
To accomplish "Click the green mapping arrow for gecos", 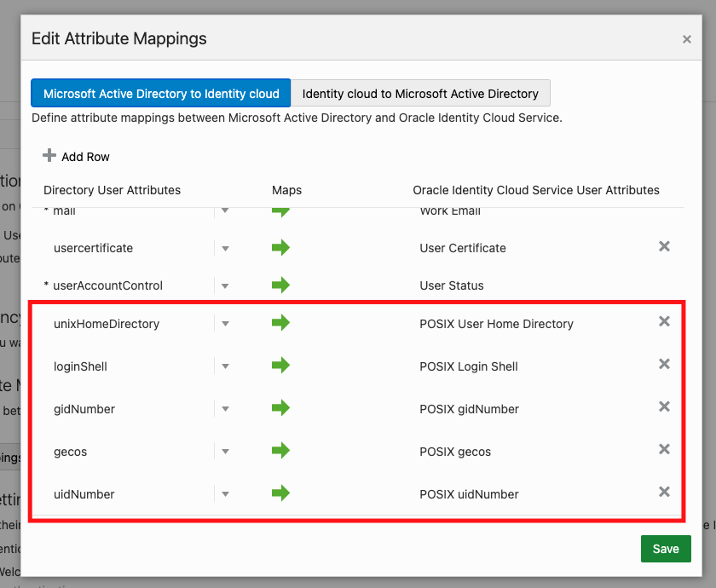I will (x=280, y=450).
